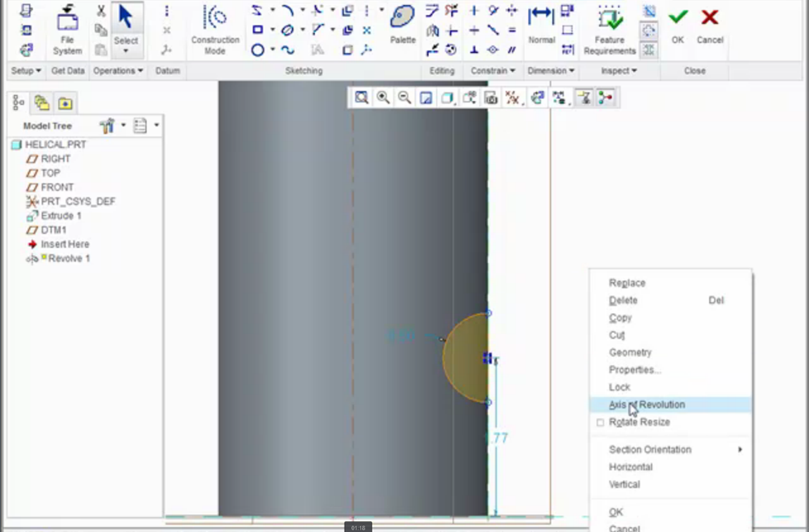
Task: Confirm sketch with the green OK checkmark
Action: click(677, 16)
